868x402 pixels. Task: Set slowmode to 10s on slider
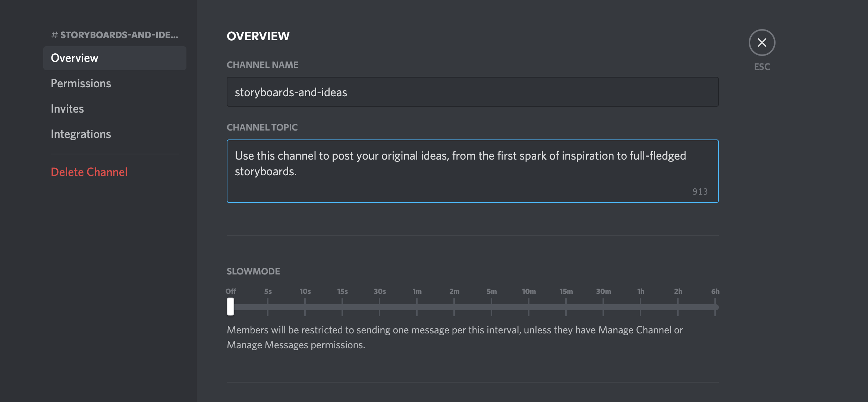(305, 307)
